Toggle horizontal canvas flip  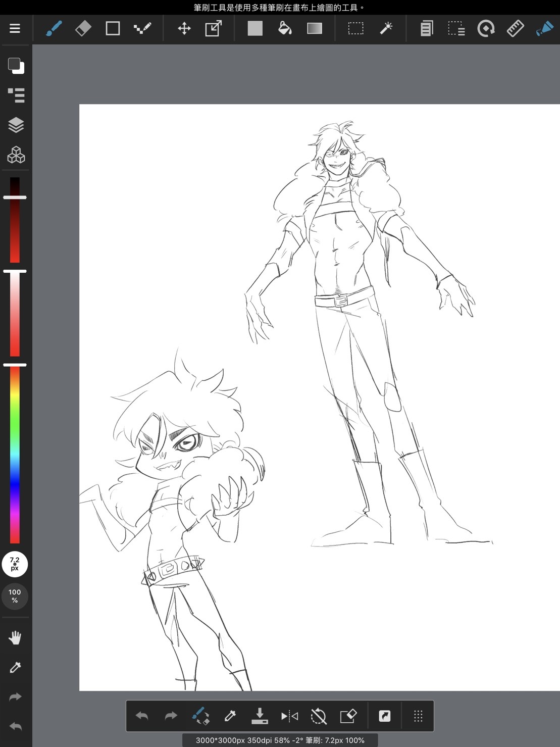[x=289, y=716]
